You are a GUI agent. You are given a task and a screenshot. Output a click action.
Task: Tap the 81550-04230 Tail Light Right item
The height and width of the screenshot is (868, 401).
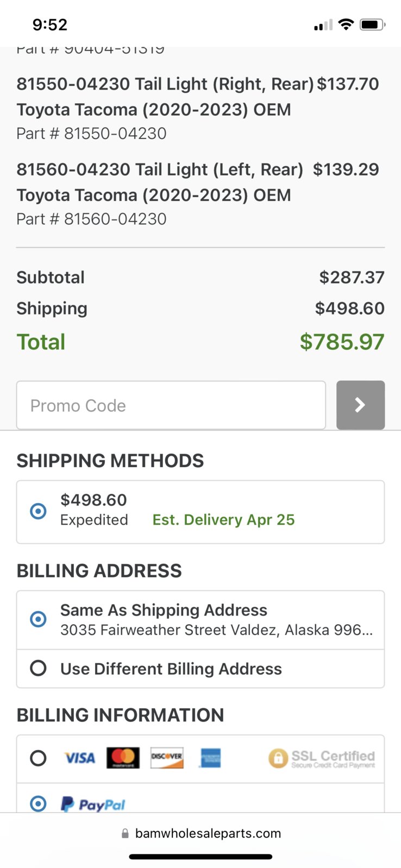pos(198,108)
